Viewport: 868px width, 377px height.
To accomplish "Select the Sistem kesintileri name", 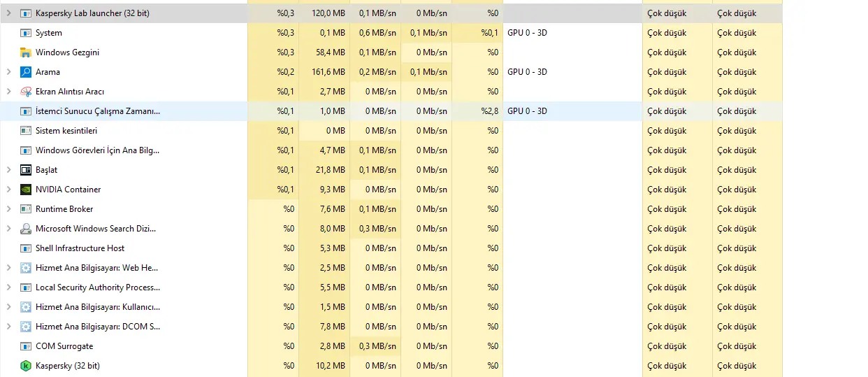I will 66,131.
